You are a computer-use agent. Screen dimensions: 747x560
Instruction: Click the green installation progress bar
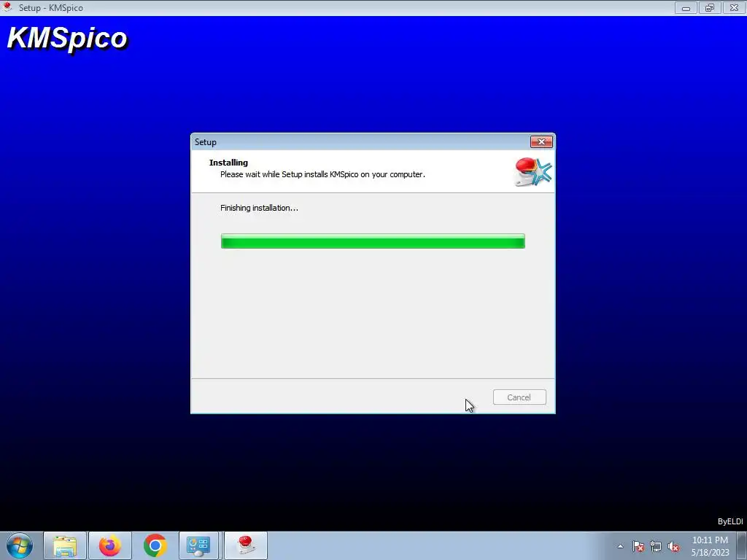pyautogui.click(x=373, y=241)
